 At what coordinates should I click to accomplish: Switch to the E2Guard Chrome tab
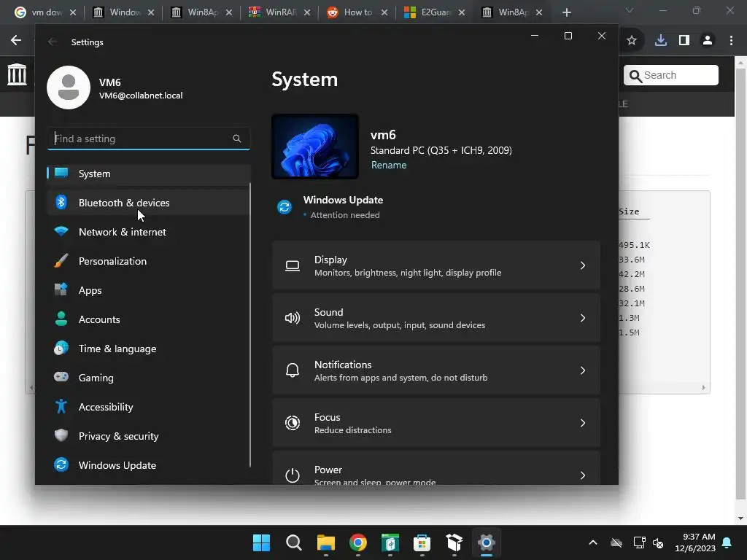[x=435, y=12]
